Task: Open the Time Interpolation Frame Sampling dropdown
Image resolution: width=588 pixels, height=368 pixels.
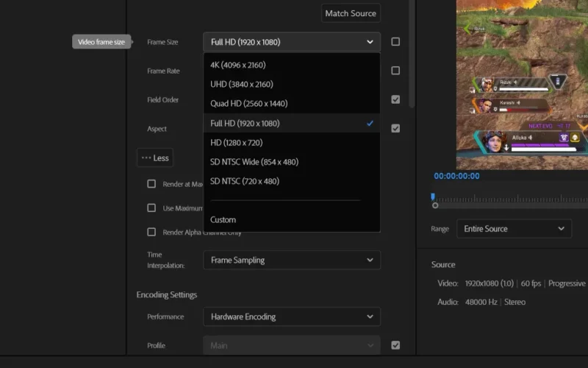Action: (292, 260)
